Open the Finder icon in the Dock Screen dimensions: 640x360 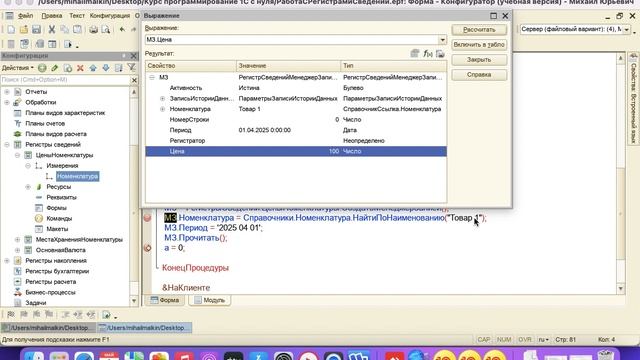click(34, 356)
